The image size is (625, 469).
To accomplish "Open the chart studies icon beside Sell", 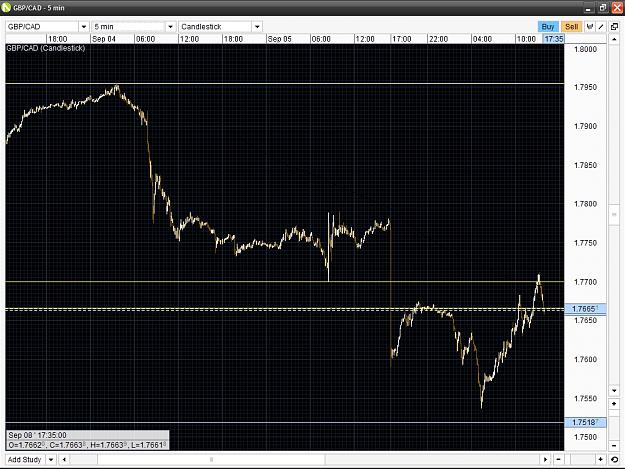I will [590, 27].
